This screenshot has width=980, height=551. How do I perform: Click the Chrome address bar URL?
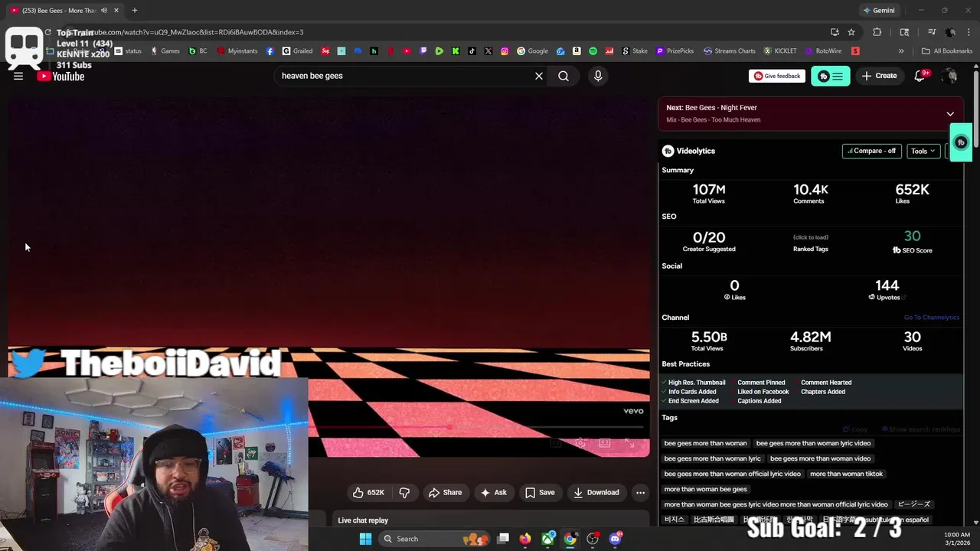click(191, 32)
